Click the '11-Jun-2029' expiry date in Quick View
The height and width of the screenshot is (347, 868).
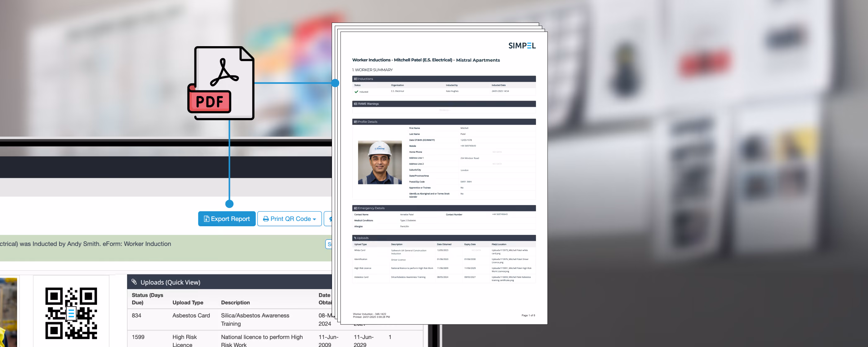(364, 340)
